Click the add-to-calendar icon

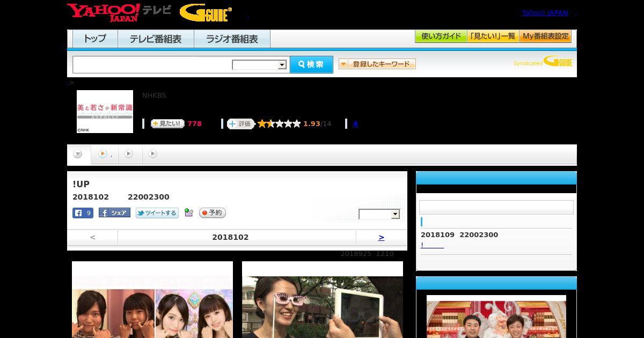coord(188,212)
